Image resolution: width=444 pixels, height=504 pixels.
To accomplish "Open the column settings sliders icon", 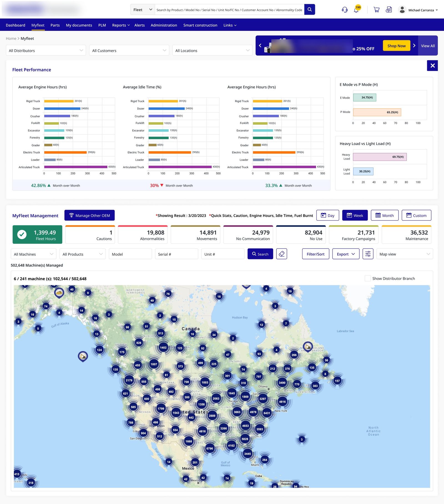I will (368, 254).
